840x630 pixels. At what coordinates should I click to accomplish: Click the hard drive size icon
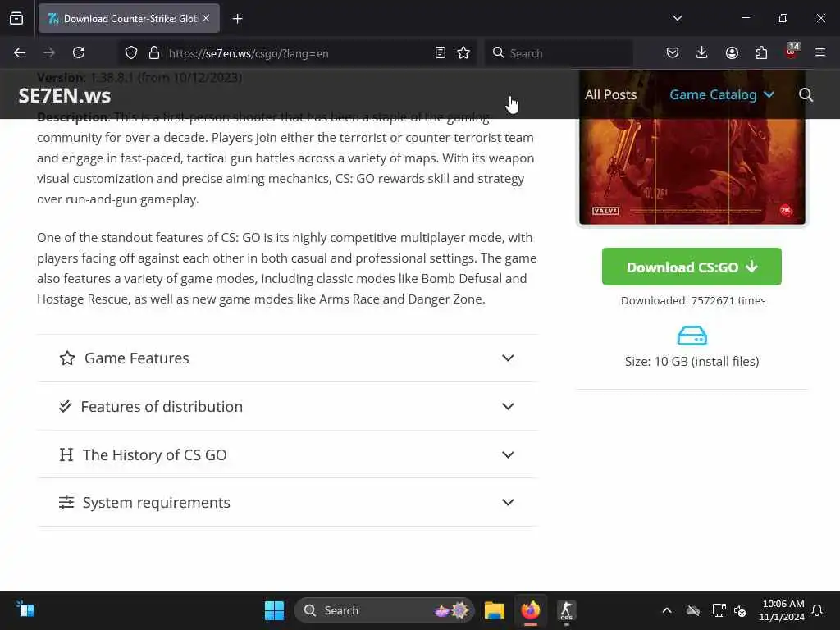click(x=692, y=336)
